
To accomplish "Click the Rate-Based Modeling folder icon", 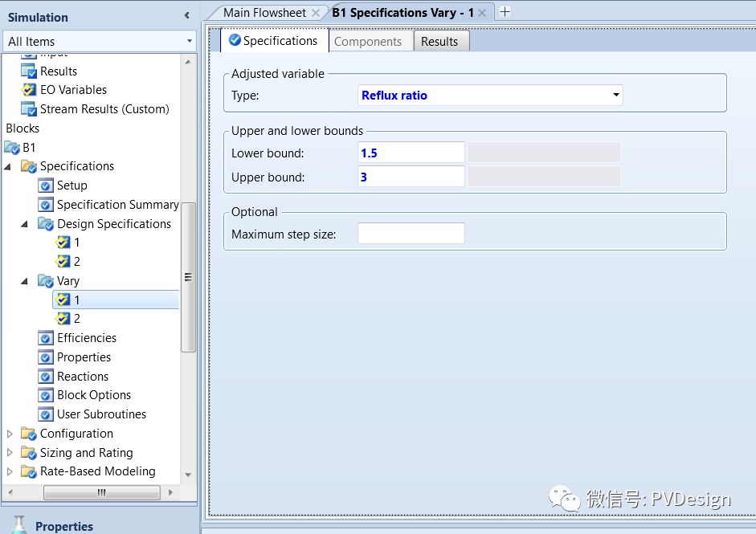I will 28,471.
